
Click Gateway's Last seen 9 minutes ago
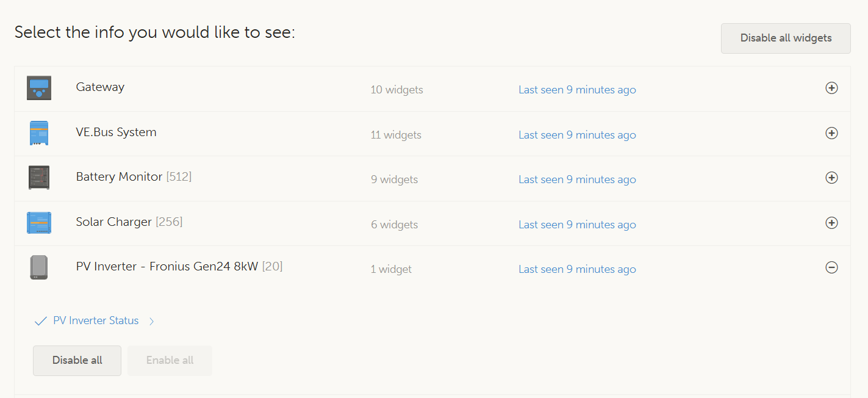coord(577,90)
